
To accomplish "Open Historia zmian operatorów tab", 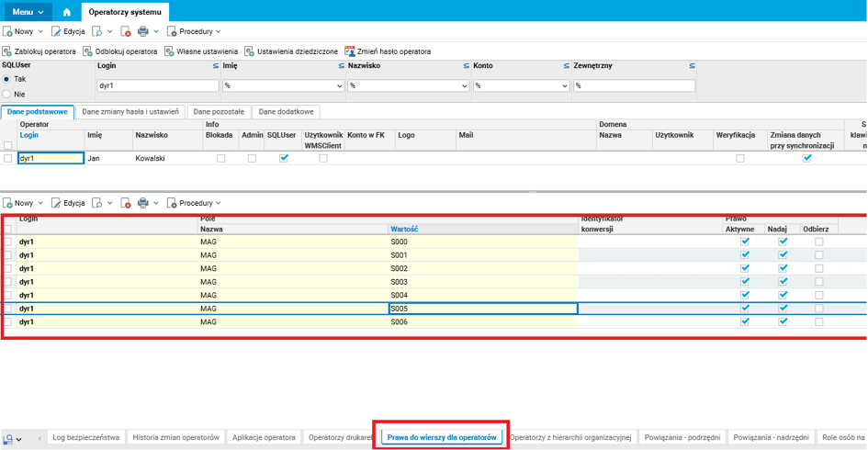I will (x=176, y=437).
